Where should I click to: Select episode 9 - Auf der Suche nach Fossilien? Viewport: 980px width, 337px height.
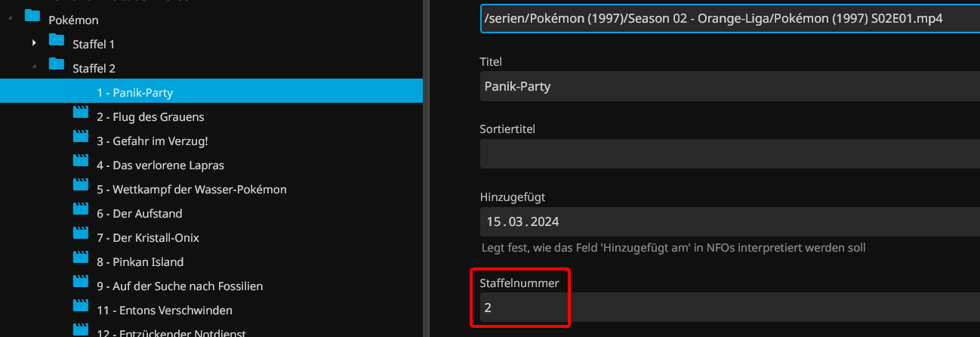click(x=179, y=286)
